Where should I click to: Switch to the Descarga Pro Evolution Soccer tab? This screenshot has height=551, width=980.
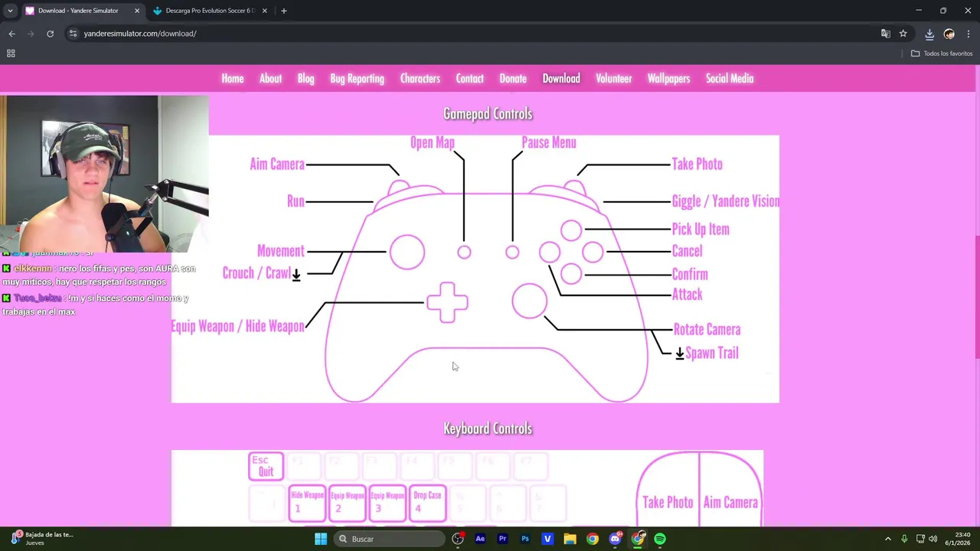coord(211,11)
